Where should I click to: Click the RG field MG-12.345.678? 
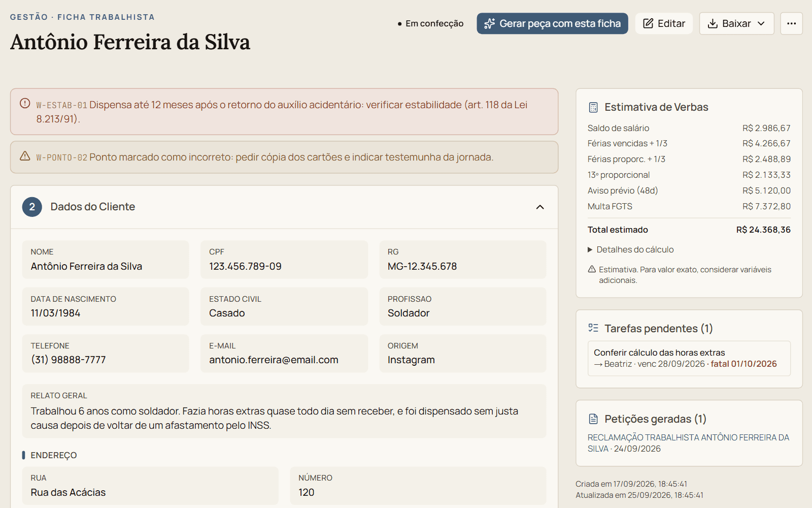click(463, 260)
